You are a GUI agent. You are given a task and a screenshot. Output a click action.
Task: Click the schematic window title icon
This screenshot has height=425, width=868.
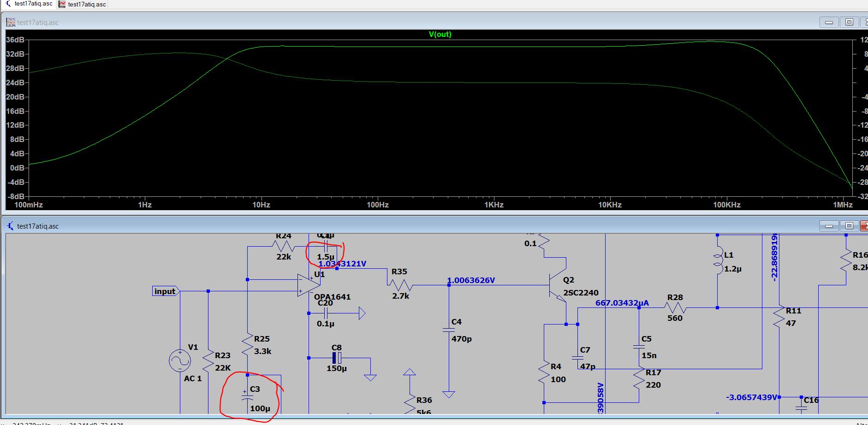tap(10, 226)
